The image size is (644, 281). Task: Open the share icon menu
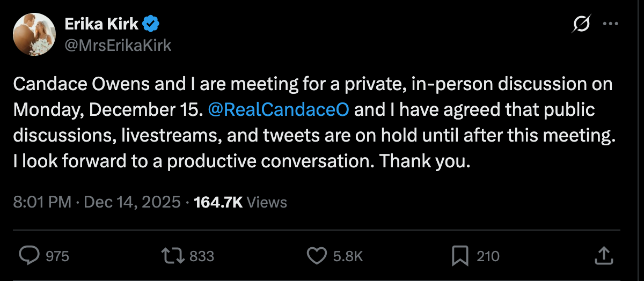pyautogui.click(x=603, y=256)
